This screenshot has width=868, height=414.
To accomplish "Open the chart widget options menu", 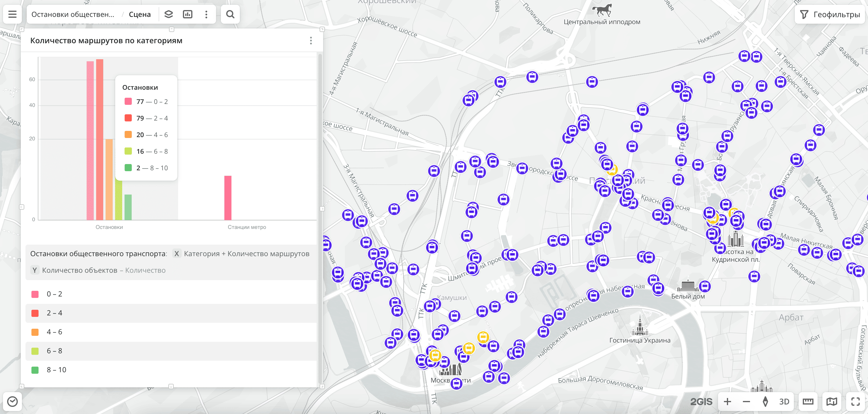I will coord(311,41).
